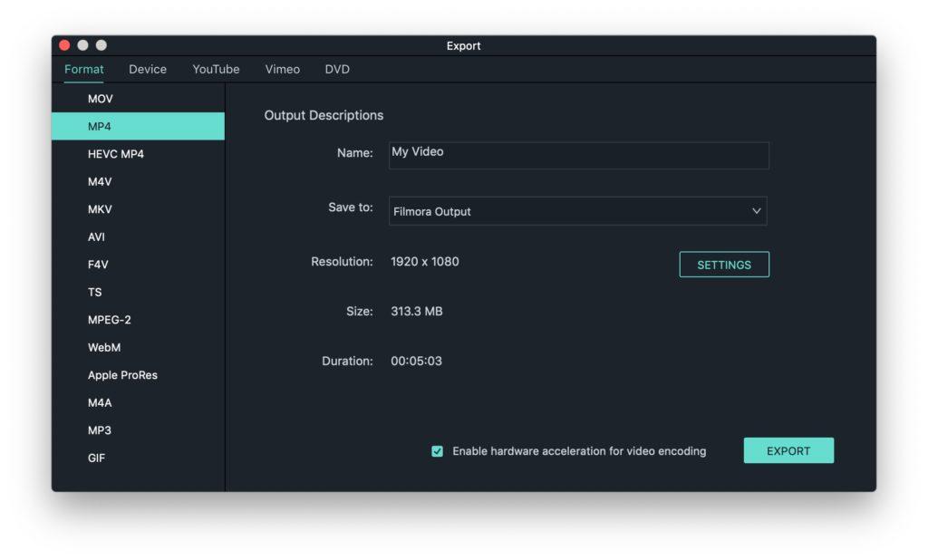
Task: Open resolution SETTINGS
Action: 724,265
